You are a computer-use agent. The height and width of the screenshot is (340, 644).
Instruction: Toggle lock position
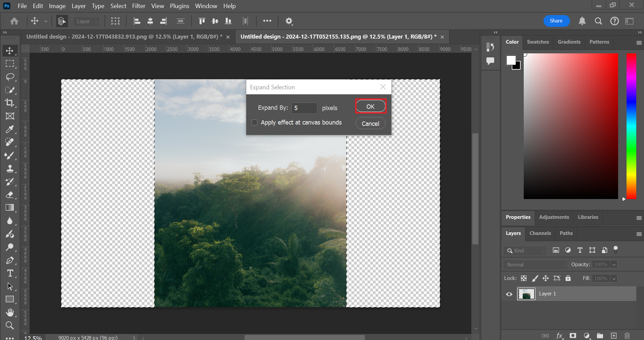click(545, 278)
